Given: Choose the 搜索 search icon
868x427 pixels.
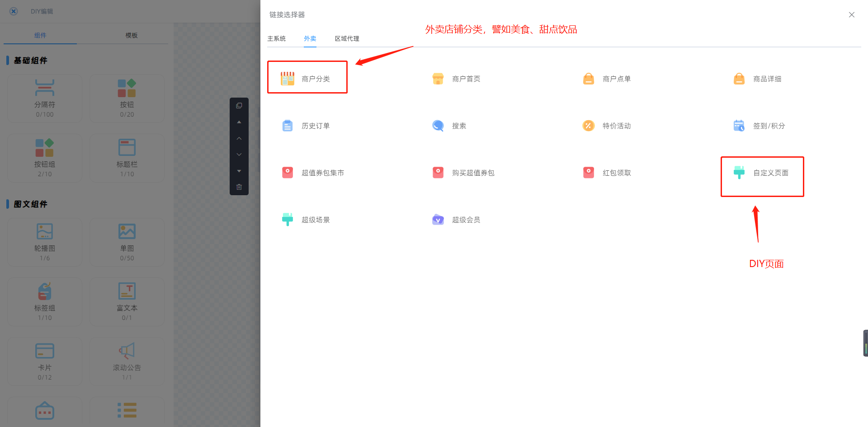Looking at the screenshot, I should pos(438,126).
